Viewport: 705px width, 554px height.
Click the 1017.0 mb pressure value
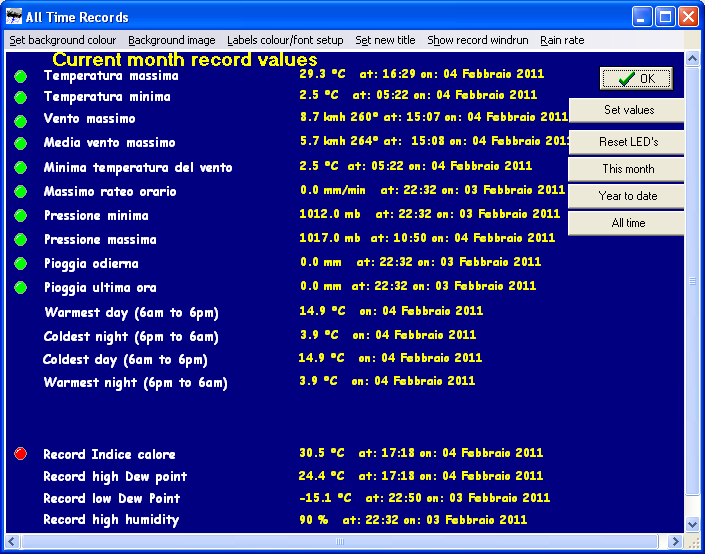[330, 238]
